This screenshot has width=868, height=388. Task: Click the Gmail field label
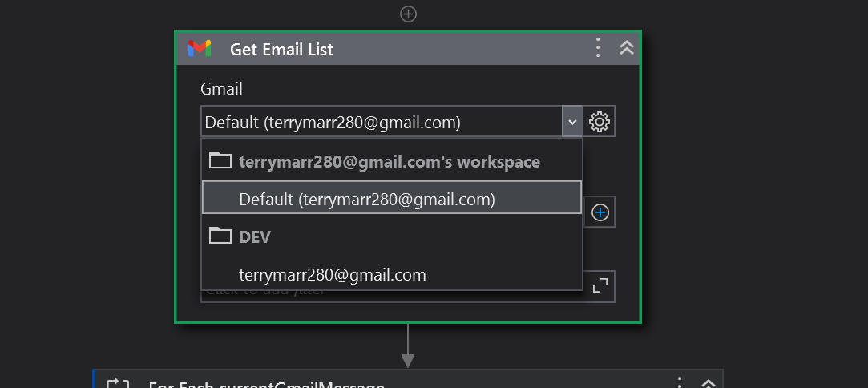(x=221, y=88)
